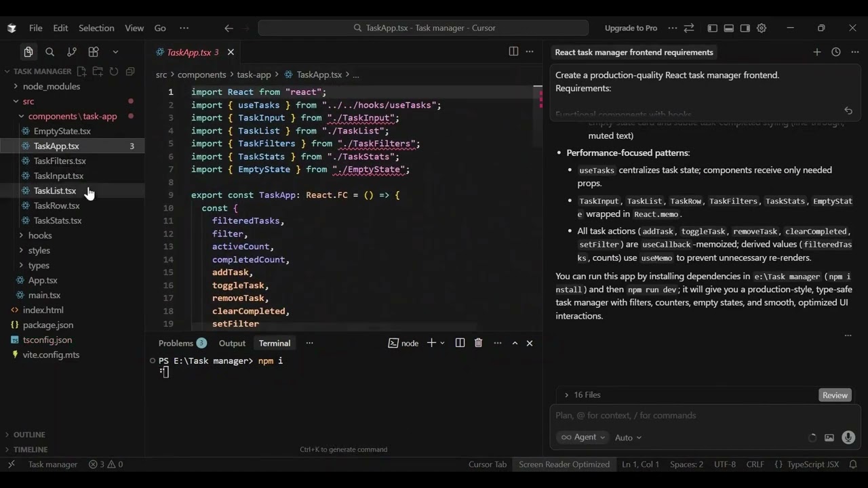Close the terminal panel

(530, 343)
